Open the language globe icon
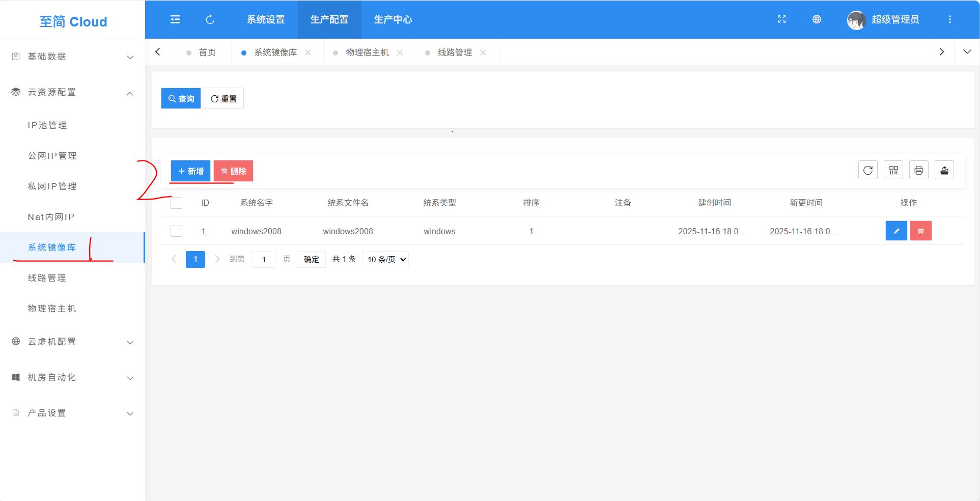 tap(817, 19)
